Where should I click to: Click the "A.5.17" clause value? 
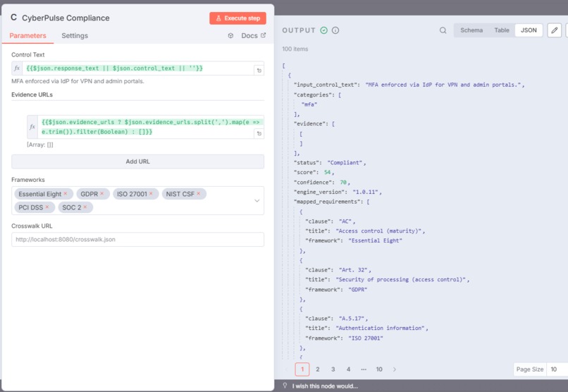point(352,319)
